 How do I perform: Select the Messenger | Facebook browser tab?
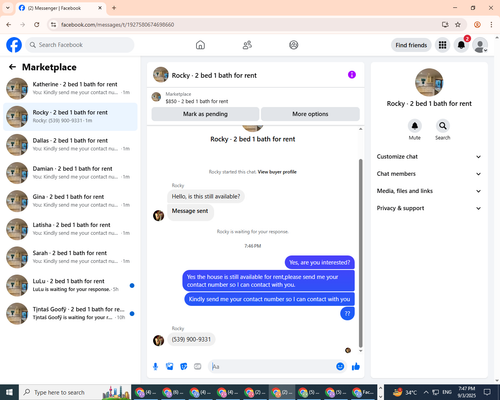point(61,8)
